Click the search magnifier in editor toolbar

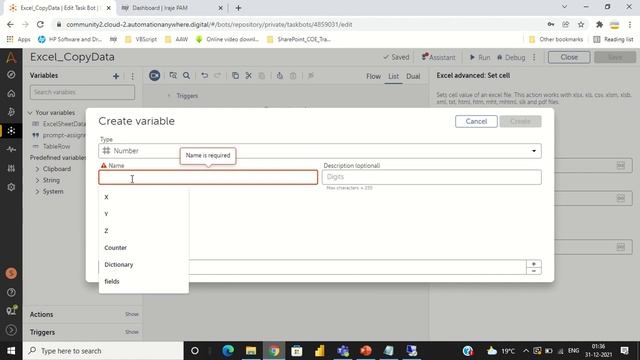tap(187, 76)
